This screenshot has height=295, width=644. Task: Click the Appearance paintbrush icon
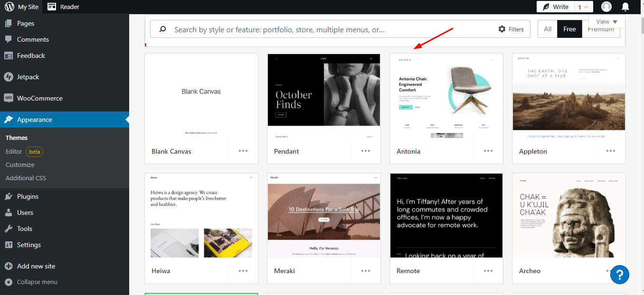click(x=9, y=120)
